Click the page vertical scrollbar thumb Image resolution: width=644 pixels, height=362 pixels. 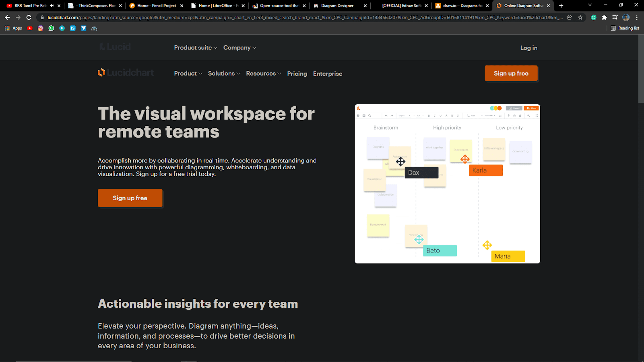coord(641,68)
